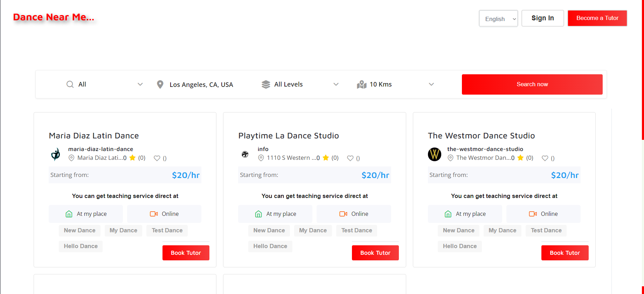This screenshot has width=644, height=294.
Task: Click the Search now button
Action: click(x=532, y=84)
